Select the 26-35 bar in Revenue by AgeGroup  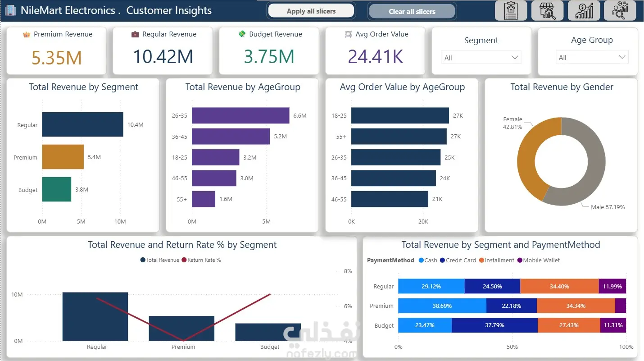(x=240, y=115)
